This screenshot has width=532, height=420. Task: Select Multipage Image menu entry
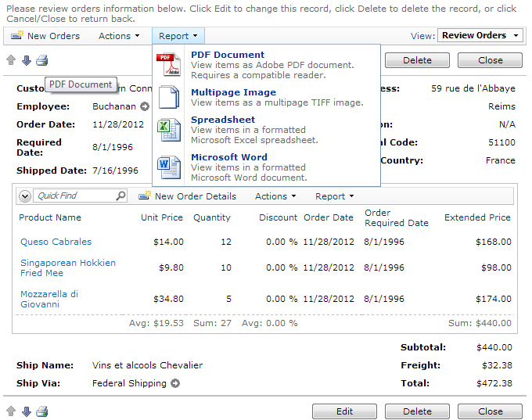pyautogui.click(x=266, y=97)
